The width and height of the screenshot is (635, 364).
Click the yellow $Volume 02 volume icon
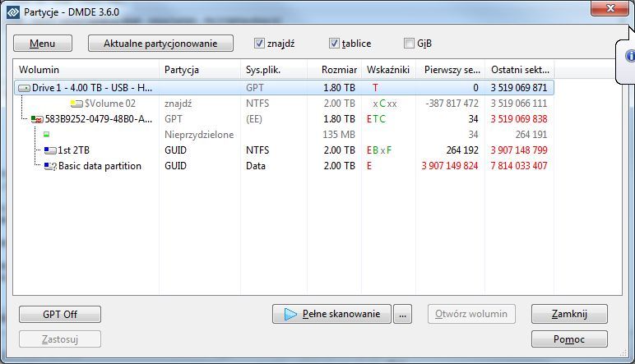pyautogui.click(x=76, y=104)
